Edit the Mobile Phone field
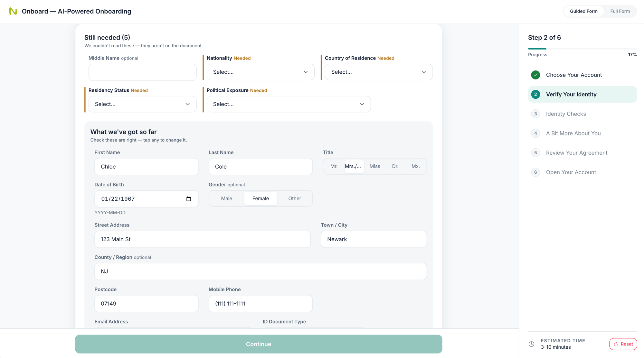The height and width of the screenshot is (358, 644). (x=260, y=304)
